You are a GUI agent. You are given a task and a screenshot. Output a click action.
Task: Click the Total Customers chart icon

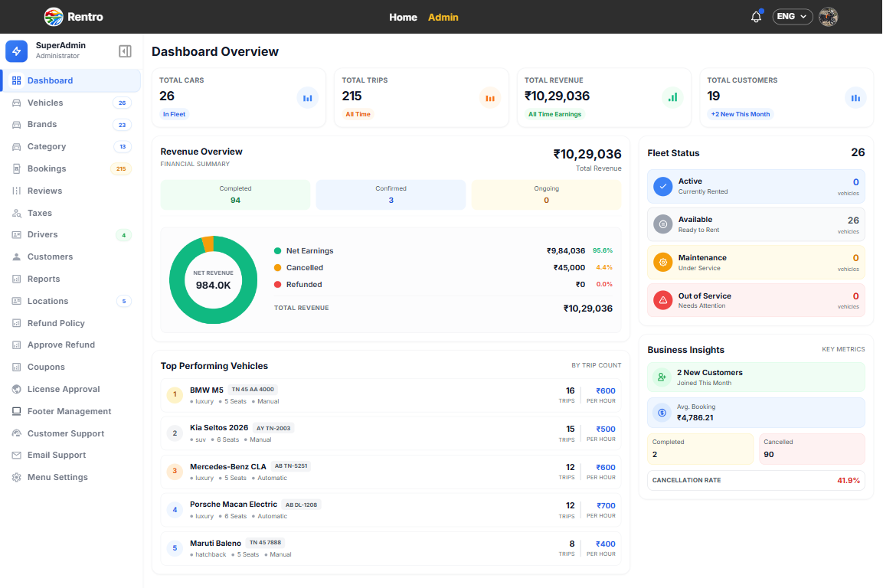click(855, 98)
